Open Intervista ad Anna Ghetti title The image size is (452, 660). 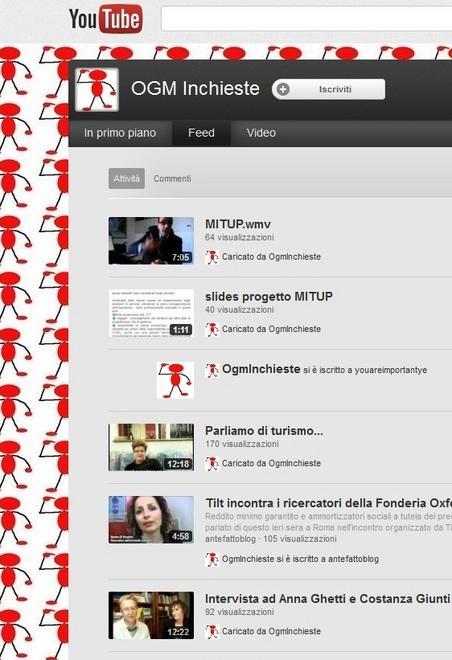327,599
